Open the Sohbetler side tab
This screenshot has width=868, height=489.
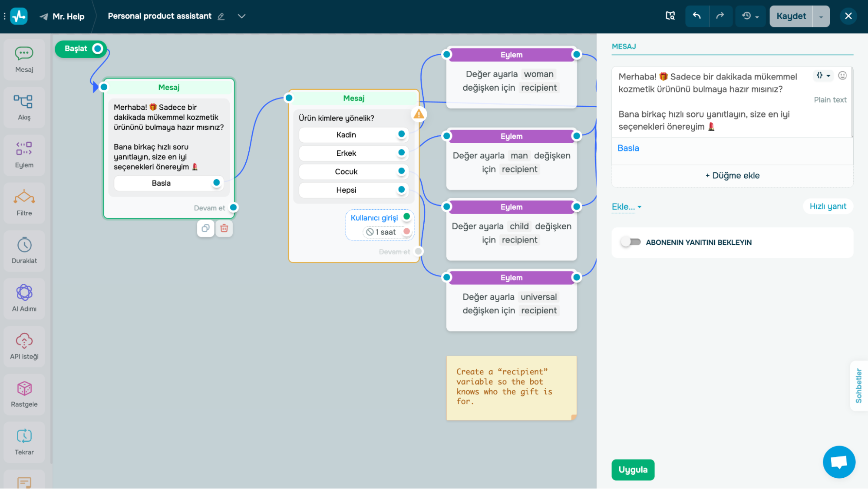click(858, 385)
